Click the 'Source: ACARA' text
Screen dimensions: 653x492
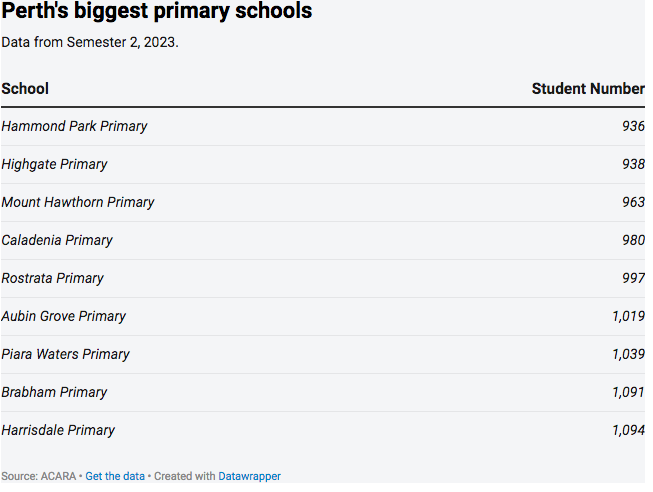click(x=39, y=476)
